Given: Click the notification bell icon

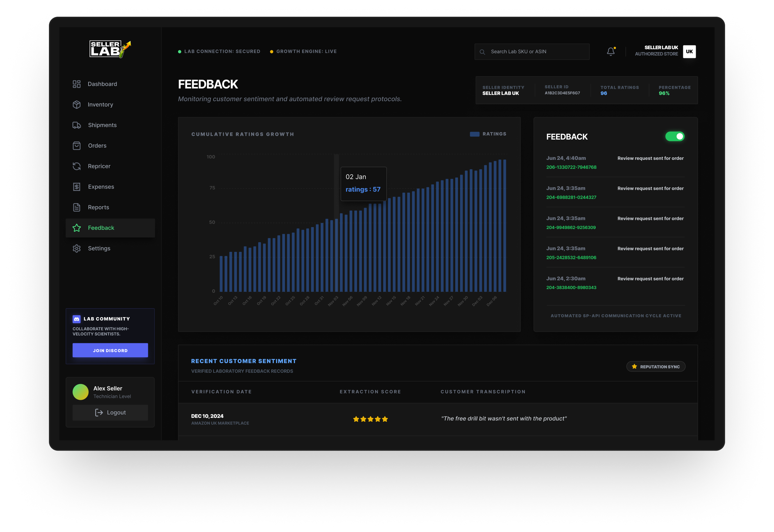Looking at the screenshot, I should pyautogui.click(x=611, y=51).
